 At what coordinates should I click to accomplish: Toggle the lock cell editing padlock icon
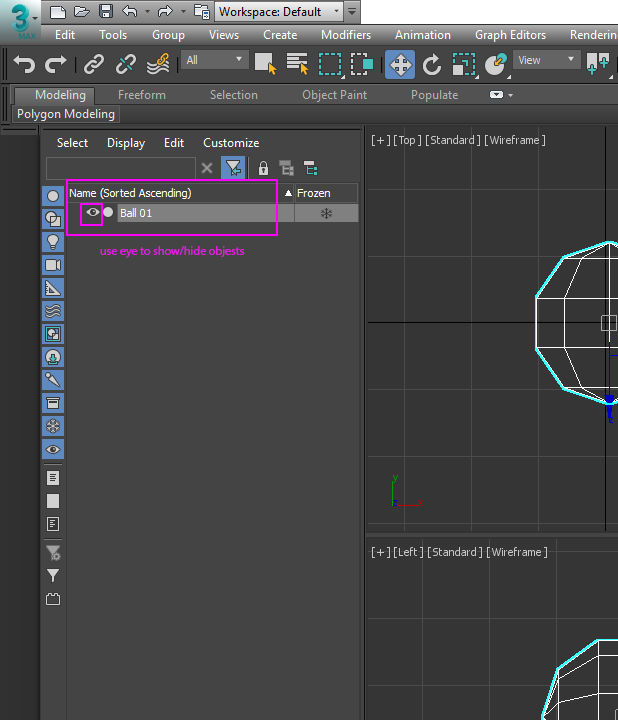click(x=263, y=168)
